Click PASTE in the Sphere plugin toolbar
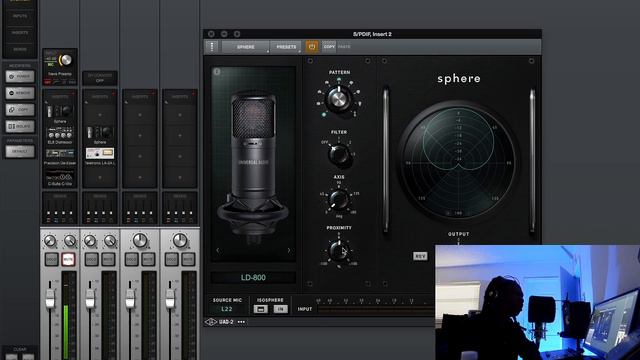 click(x=344, y=47)
